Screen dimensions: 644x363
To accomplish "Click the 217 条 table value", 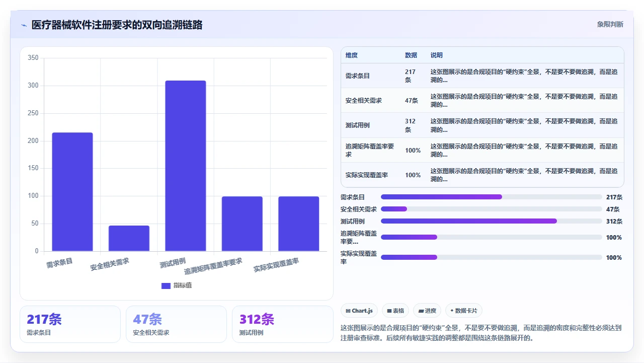I will coord(411,76).
